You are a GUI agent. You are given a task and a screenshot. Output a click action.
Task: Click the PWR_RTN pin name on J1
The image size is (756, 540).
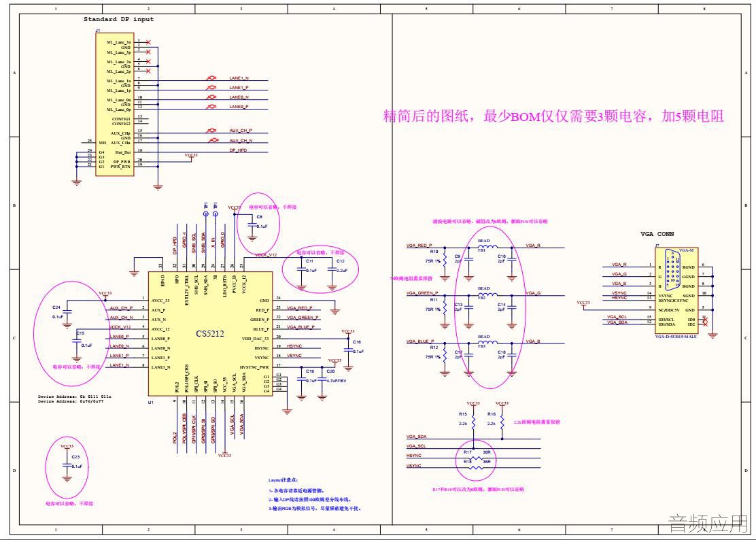click(120, 167)
